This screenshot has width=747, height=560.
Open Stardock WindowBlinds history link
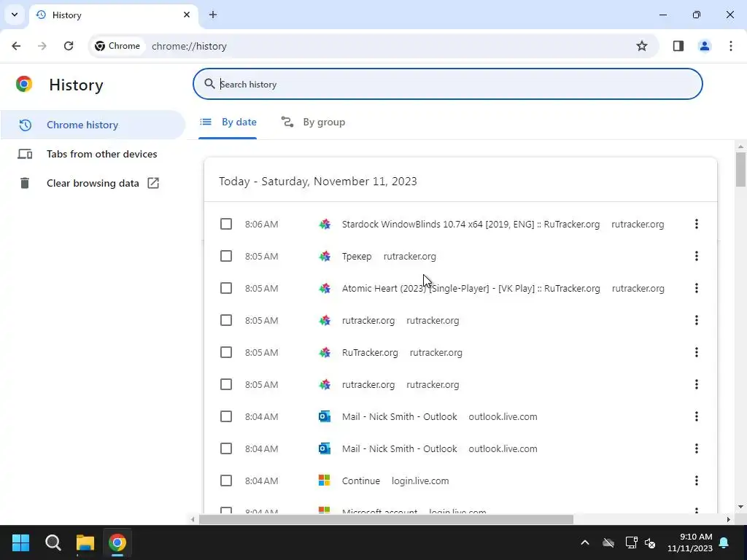(471, 225)
